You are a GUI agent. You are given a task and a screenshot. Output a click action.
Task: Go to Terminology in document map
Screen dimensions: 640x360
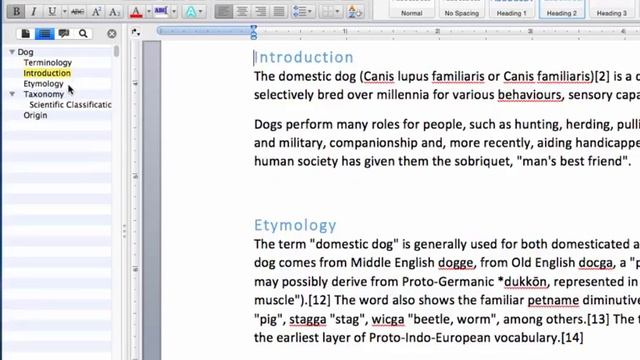[x=47, y=62]
